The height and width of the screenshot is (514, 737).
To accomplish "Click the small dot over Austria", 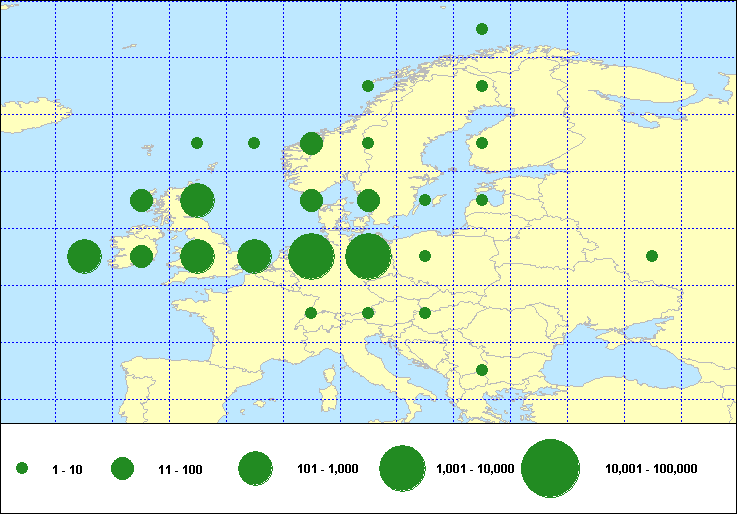I will pyautogui.click(x=368, y=313).
